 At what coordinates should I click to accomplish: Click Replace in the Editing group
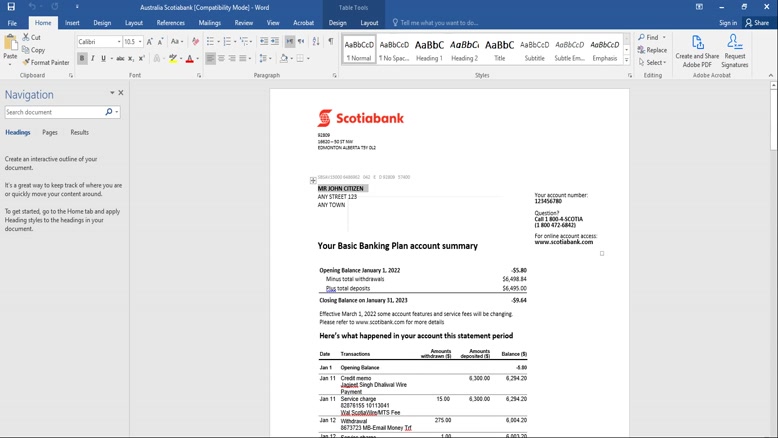pyautogui.click(x=653, y=50)
